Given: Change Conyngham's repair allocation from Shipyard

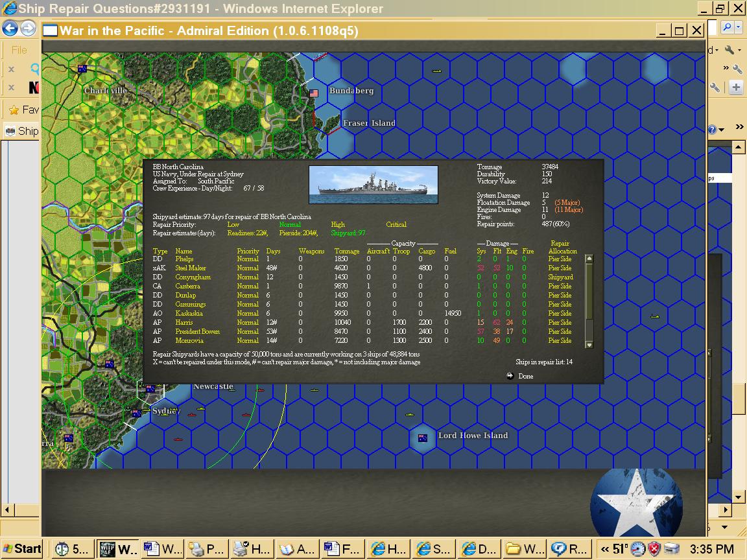Looking at the screenshot, I should point(559,277).
